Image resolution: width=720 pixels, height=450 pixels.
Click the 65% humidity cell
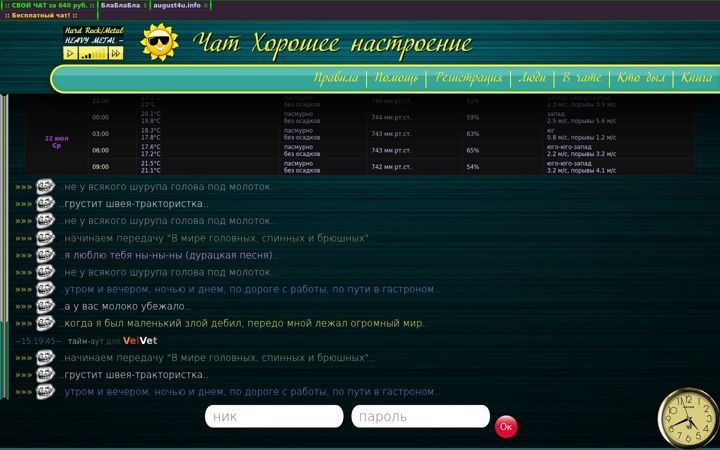(x=473, y=151)
